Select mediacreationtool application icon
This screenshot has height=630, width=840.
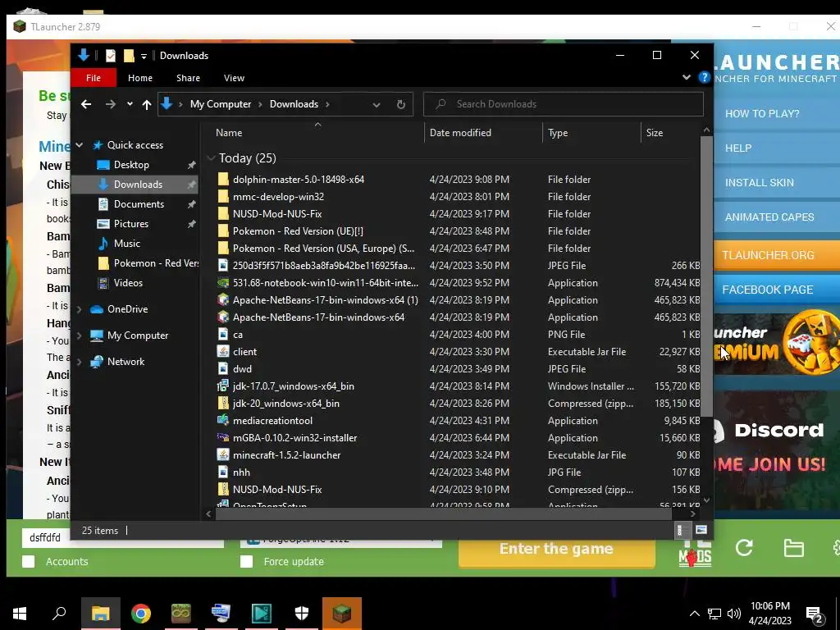point(223,421)
